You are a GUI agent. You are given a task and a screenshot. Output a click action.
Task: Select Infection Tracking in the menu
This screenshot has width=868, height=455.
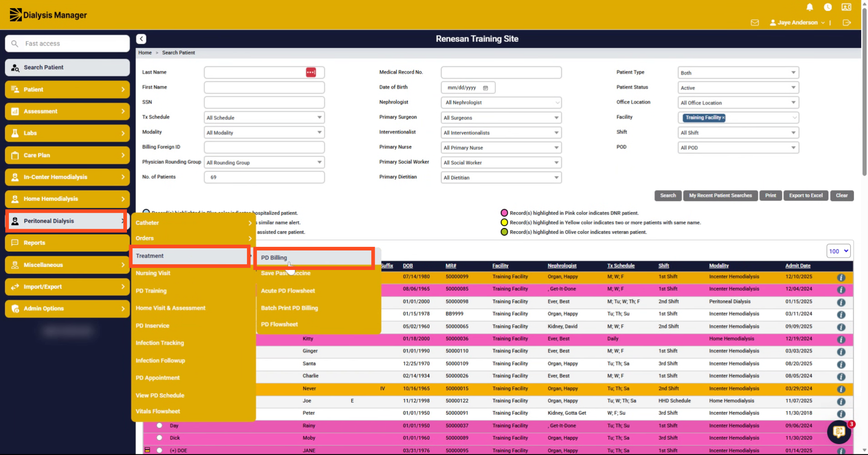click(159, 343)
